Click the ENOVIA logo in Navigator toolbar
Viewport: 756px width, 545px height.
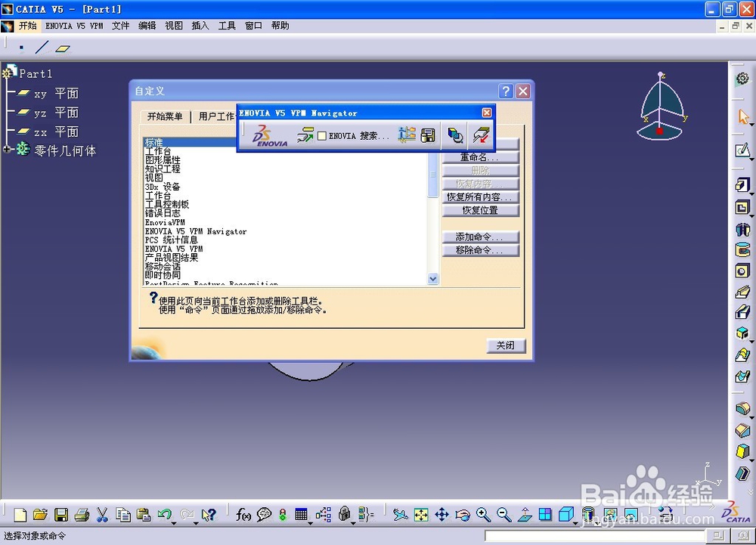[269, 136]
